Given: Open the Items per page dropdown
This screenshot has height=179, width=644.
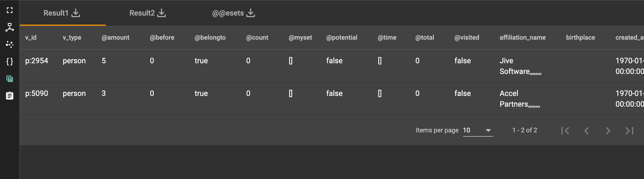Looking at the screenshot, I should [x=478, y=130].
